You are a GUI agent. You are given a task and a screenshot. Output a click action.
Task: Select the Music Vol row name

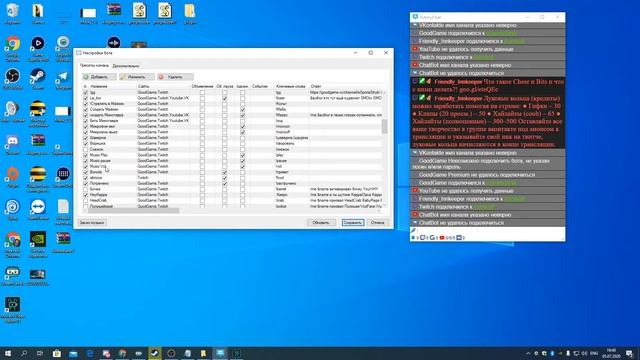point(98,167)
